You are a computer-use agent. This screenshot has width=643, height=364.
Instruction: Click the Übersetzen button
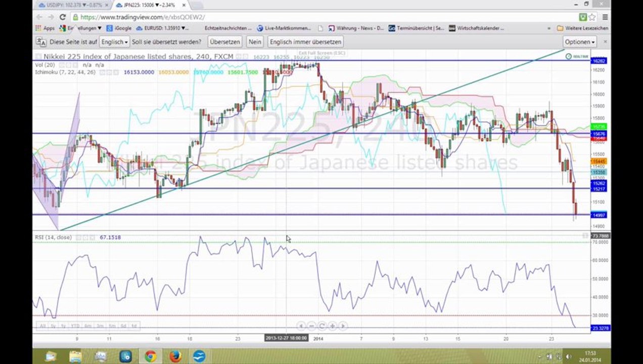tap(224, 41)
